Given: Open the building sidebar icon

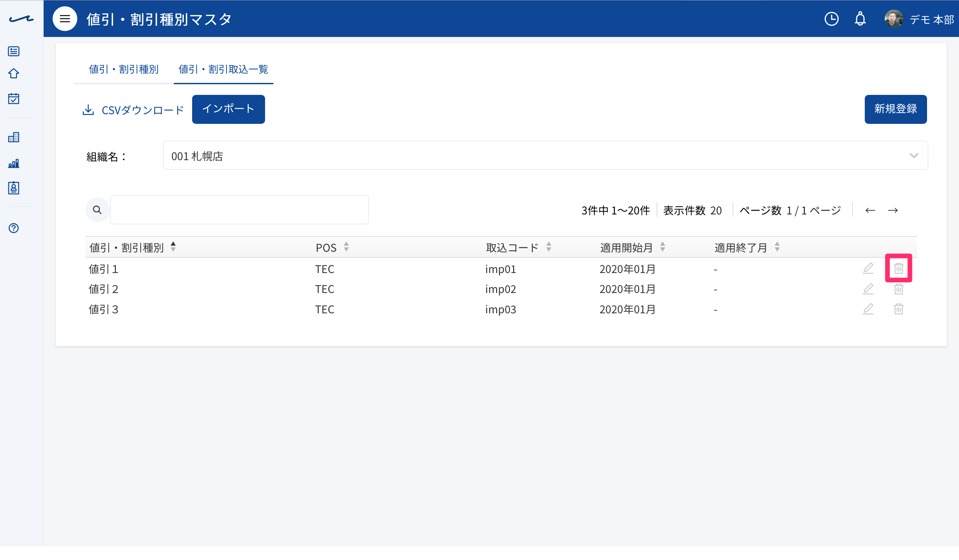Looking at the screenshot, I should tap(14, 137).
